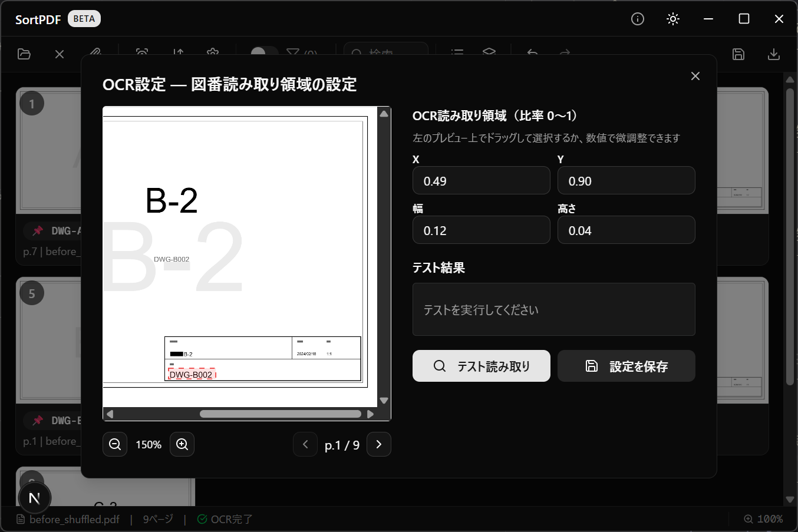Viewport: 798px width, 532px height.
Task: Go to the next preview page
Action: pos(379,444)
